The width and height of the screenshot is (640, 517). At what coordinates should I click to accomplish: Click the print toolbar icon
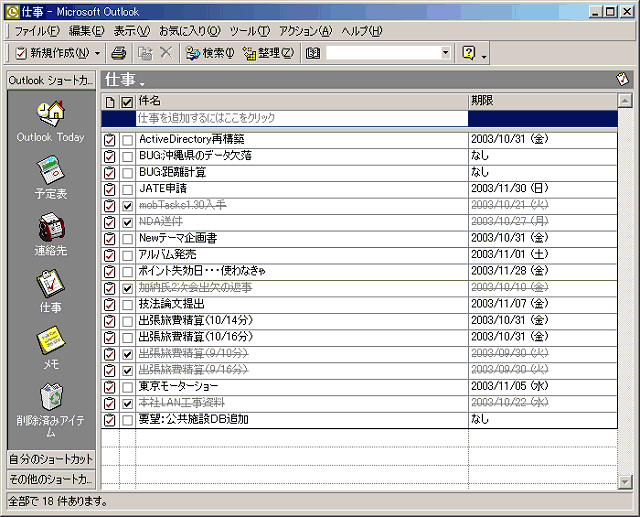pyautogui.click(x=118, y=53)
